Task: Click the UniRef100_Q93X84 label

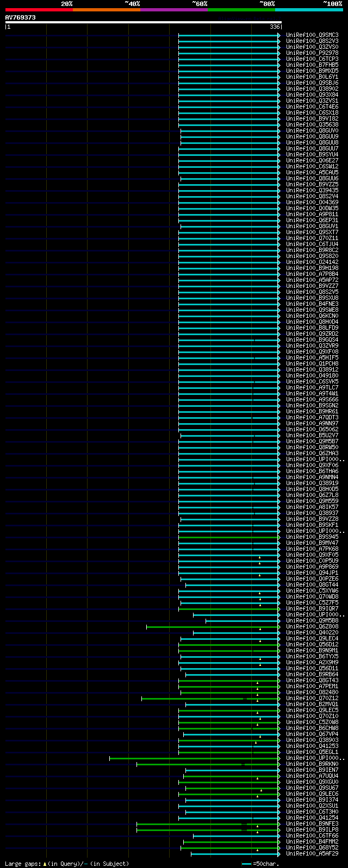Action: coord(312,95)
